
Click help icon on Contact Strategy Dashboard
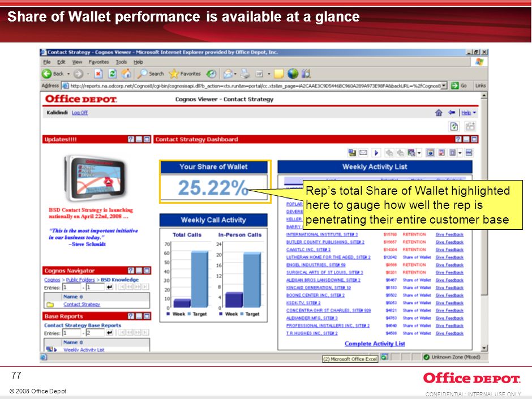458,139
